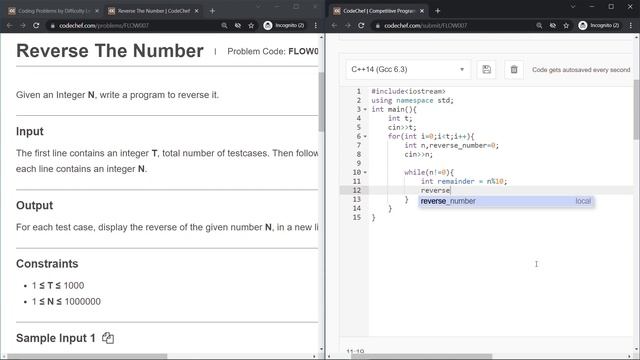Click the tab search chevron in right window
The width and height of the screenshot is (640, 360).
pos(573,7)
